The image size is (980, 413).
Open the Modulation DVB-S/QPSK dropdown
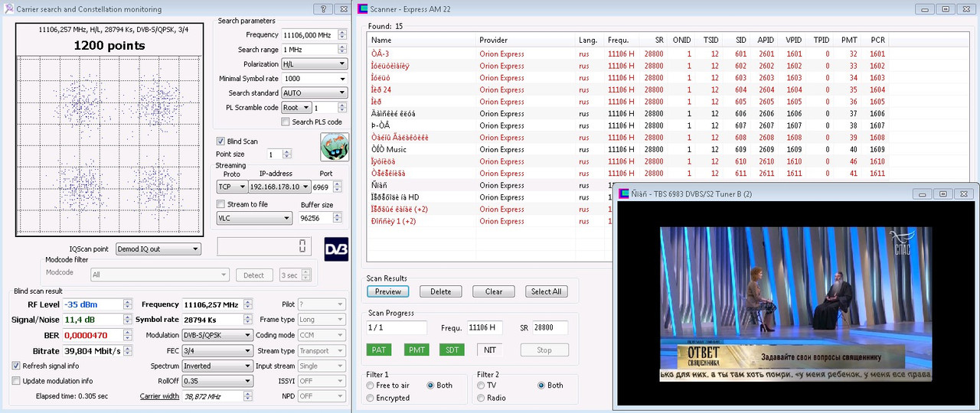(217, 335)
